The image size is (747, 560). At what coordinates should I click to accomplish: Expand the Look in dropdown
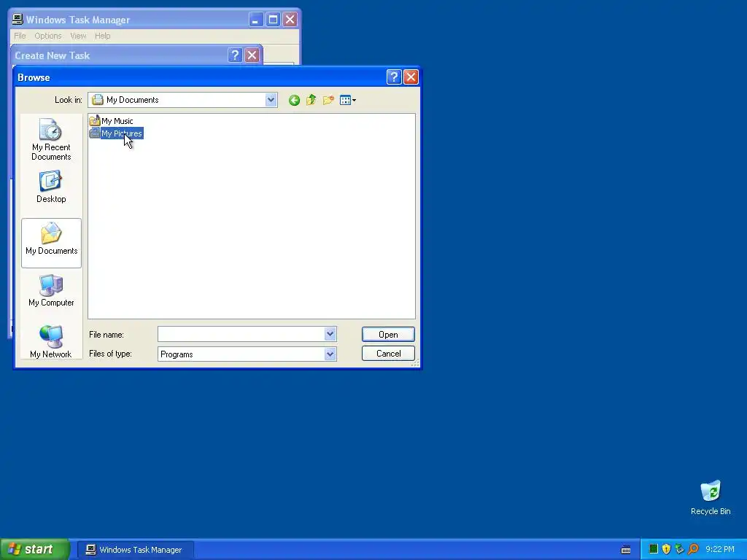(271, 100)
